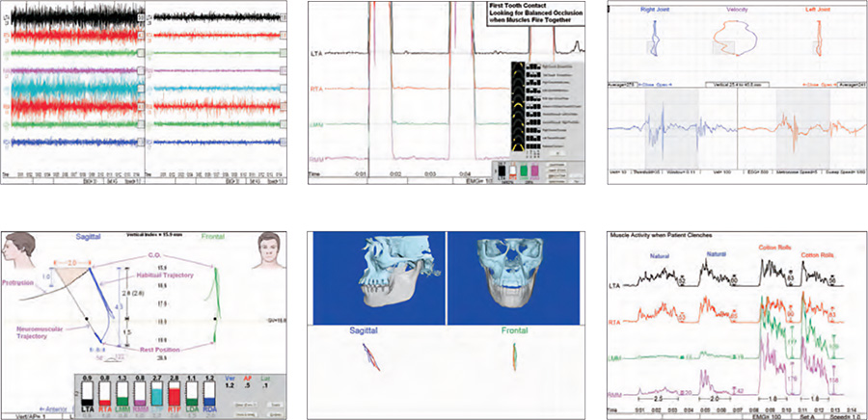Click the Right Joint heading

coord(654,10)
